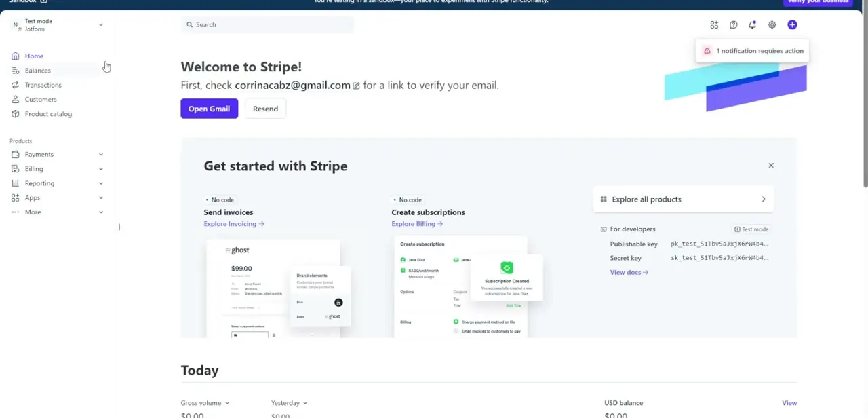Click the Reporting chart icon
Viewport: 868px width, 418px height.
click(16, 183)
